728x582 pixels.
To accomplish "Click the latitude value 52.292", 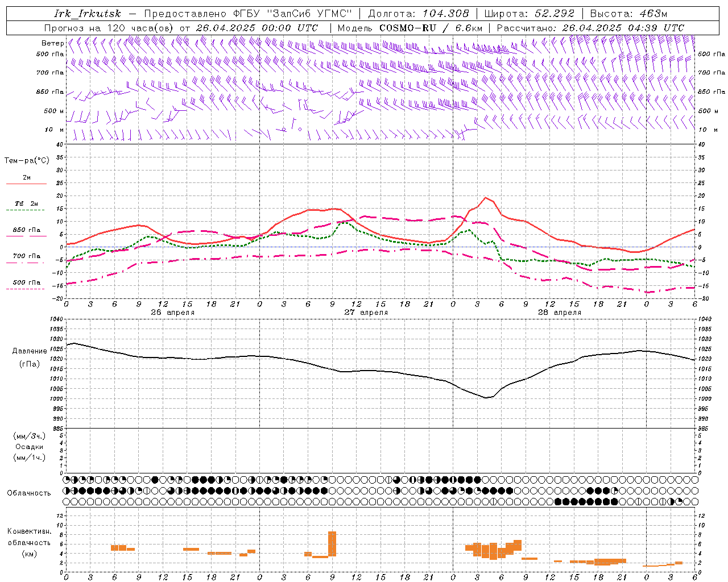I will point(555,14).
